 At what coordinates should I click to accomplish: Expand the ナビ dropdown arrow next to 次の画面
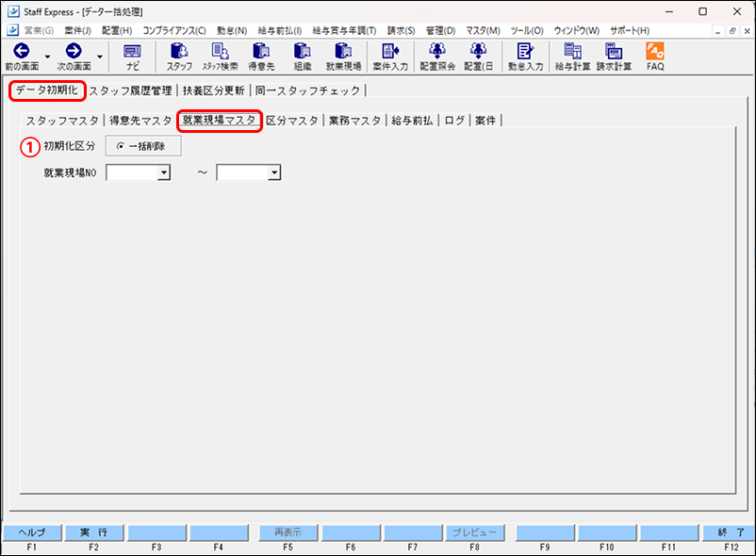coord(98,57)
